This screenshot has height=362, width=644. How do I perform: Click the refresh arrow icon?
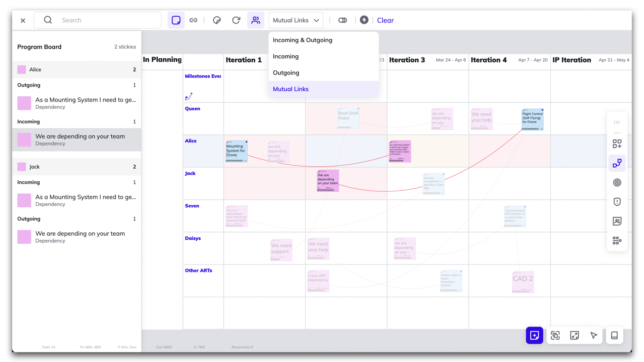(x=236, y=20)
